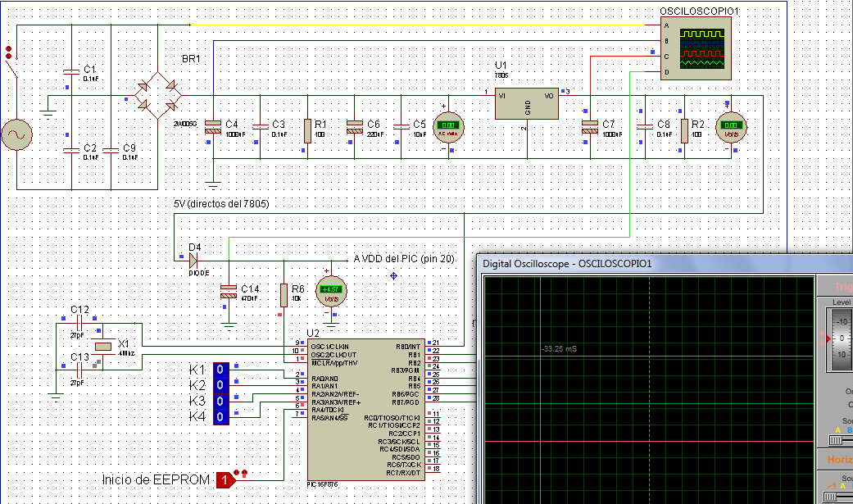
Task: Select electrolytic capacitor C7
Action: [x=590, y=127]
